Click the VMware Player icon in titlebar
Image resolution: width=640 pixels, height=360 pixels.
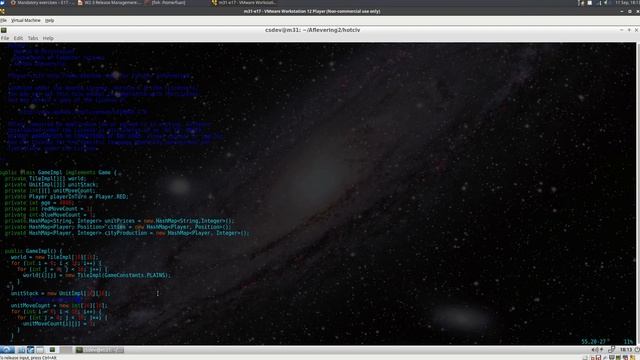[2, 11]
